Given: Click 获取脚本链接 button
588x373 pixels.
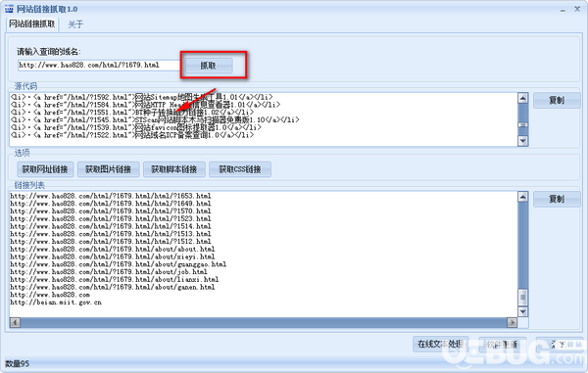Looking at the screenshot, I should pyautogui.click(x=174, y=169).
